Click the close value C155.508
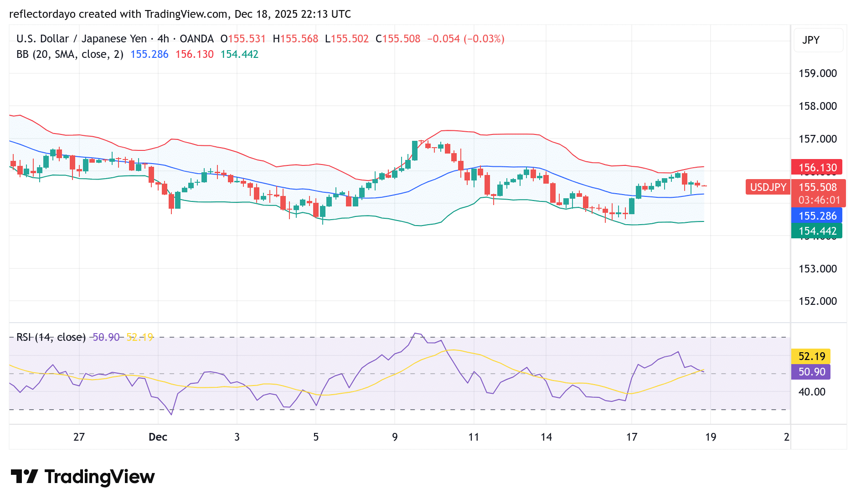The width and height of the screenshot is (856, 504). (398, 39)
